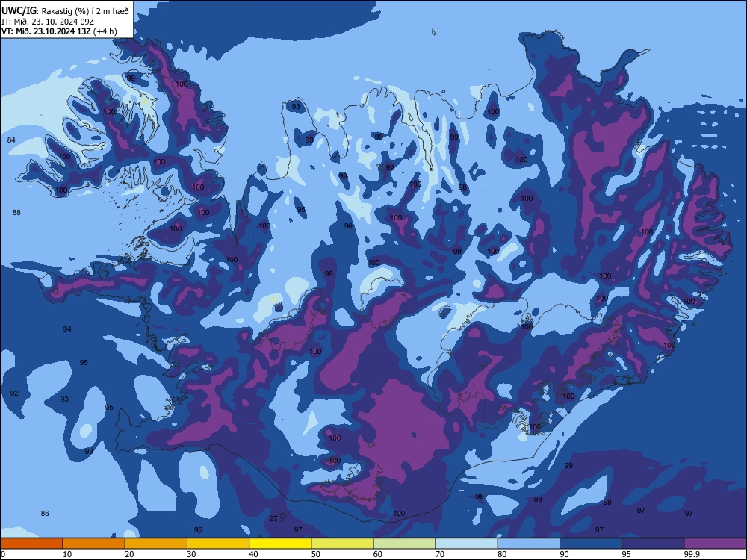
Task: Click the 'VT: Mið. 23.10.2024 13Z (+4 h)' line
Action: coord(59,31)
